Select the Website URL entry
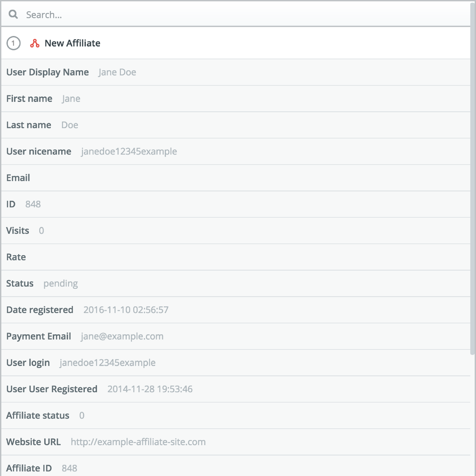 click(x=236, y=442)
